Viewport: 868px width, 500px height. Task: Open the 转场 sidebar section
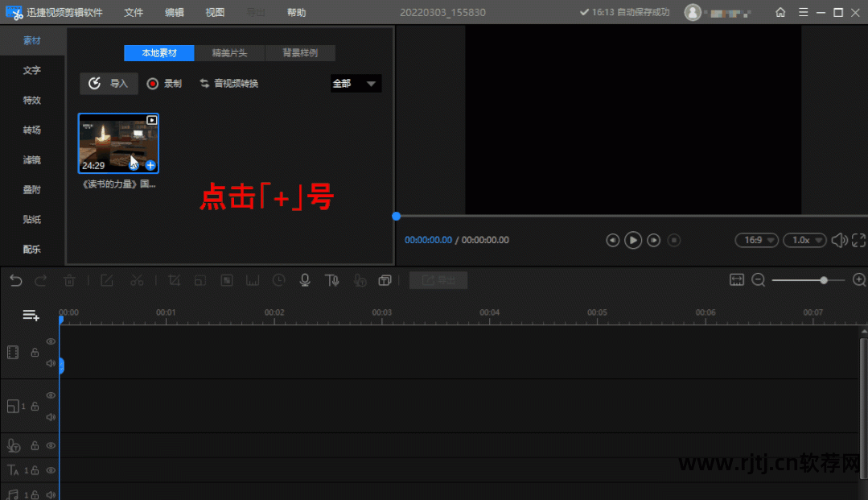(32, 130)
